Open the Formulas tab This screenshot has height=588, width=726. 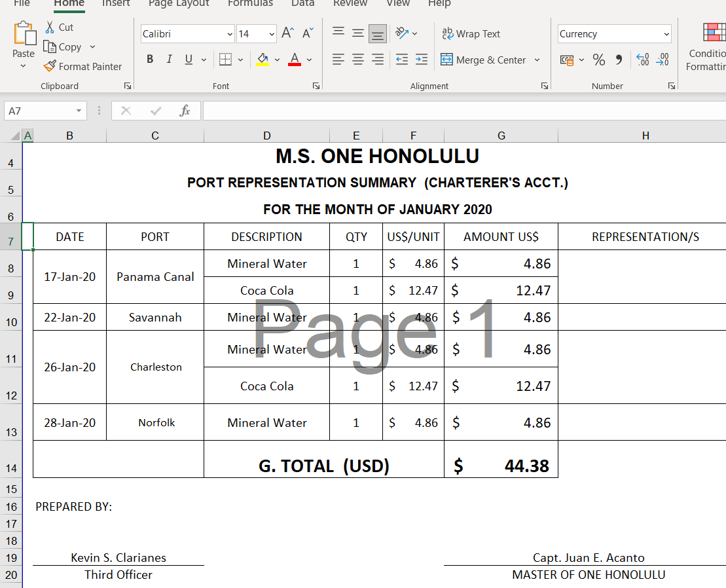pos(250,3)
